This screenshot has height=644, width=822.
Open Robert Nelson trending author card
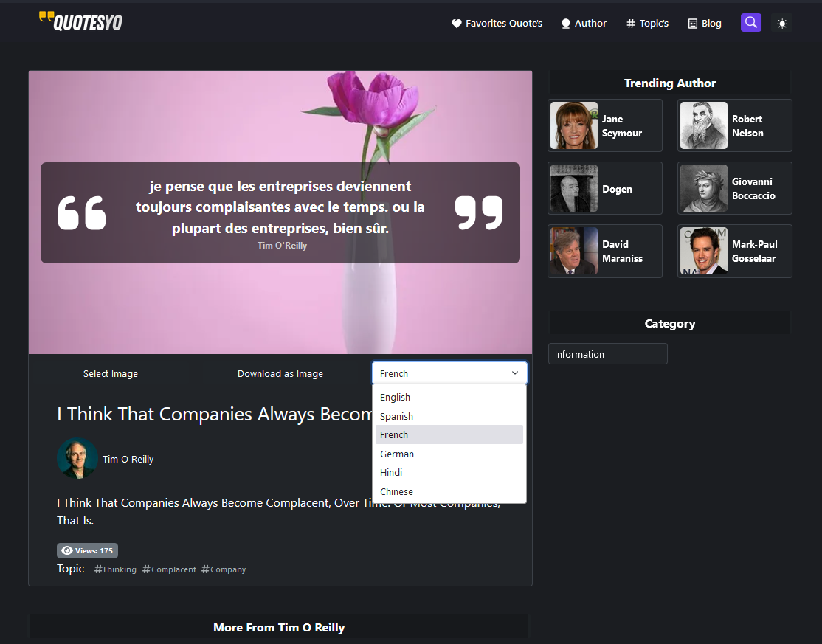pos(734,125)
